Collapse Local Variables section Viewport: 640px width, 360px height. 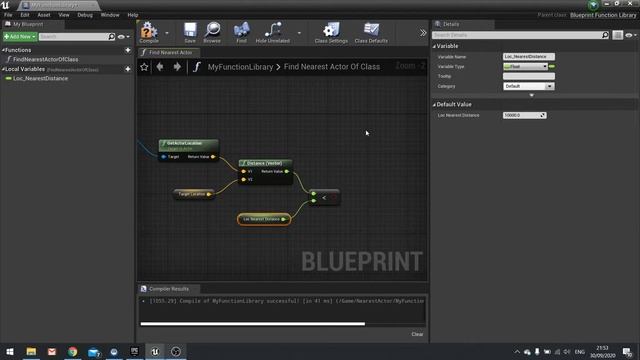4,69
